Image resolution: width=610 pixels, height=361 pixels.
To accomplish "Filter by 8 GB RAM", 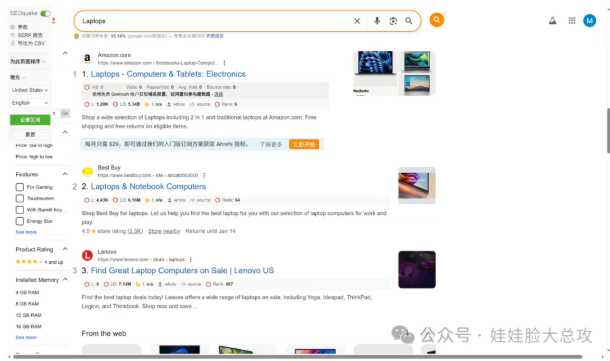I will [x=27, y=304].
